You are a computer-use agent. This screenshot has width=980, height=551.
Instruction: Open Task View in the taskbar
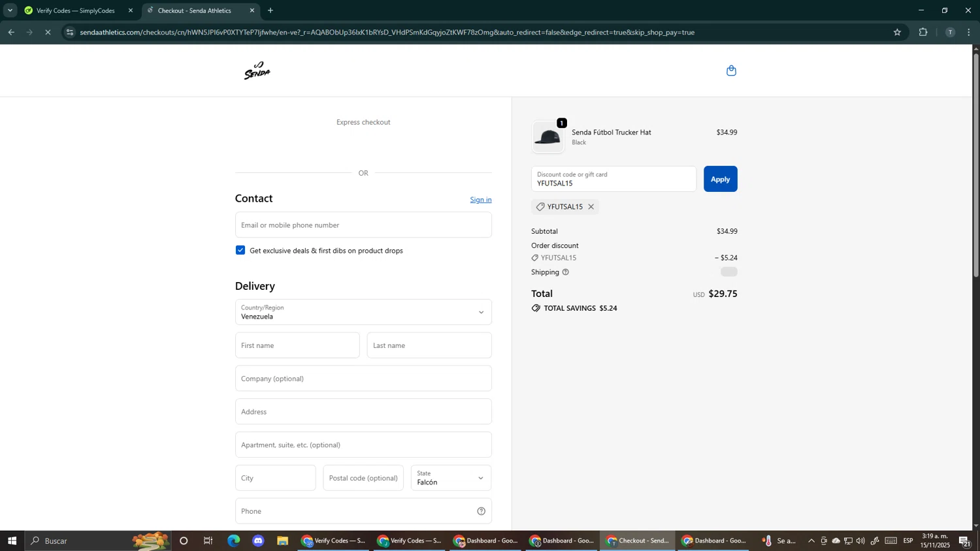[208, 541]
